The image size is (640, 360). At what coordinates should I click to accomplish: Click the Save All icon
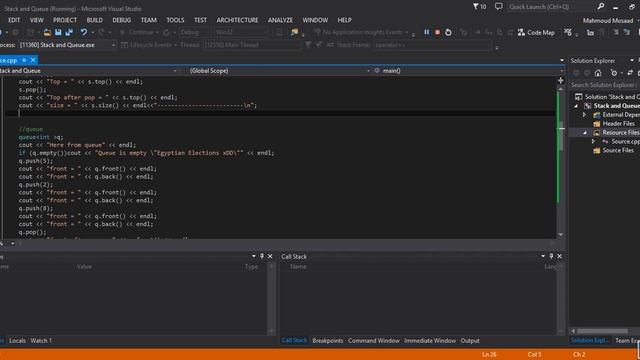tap(69, 32)
